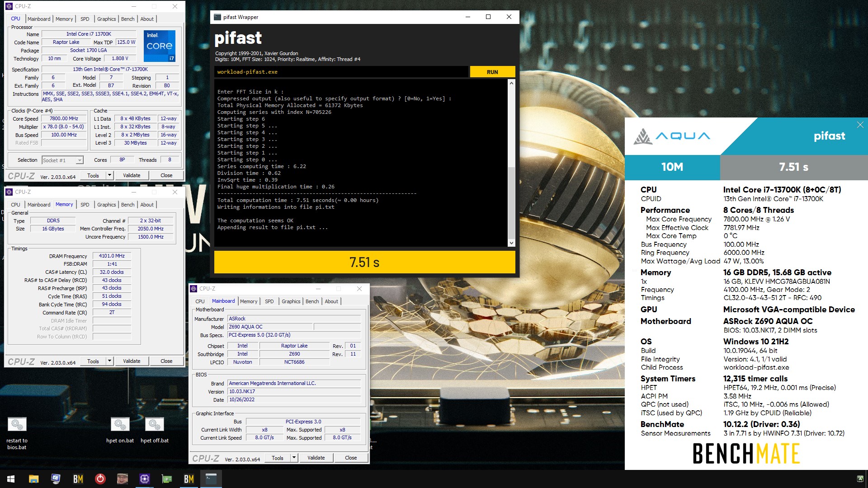868x488 pixels.
Task: Click the face avatar taskbar icon
Action: (x=122, y=479)
